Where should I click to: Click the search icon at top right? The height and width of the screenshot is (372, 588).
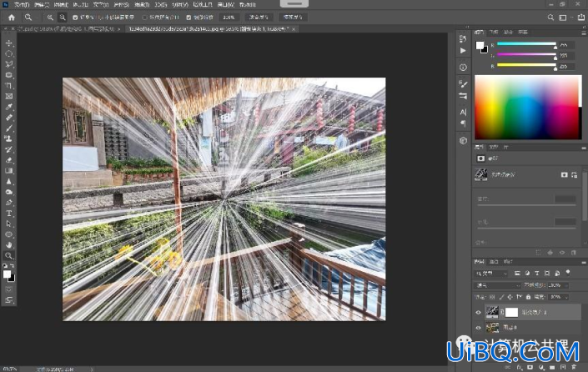point(550,18)
